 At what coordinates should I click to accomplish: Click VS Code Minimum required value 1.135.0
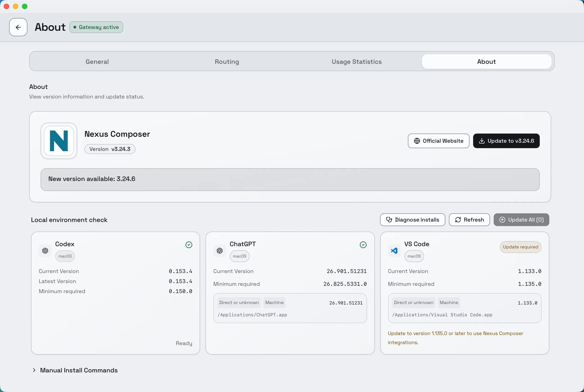click(x=529, y=284)
